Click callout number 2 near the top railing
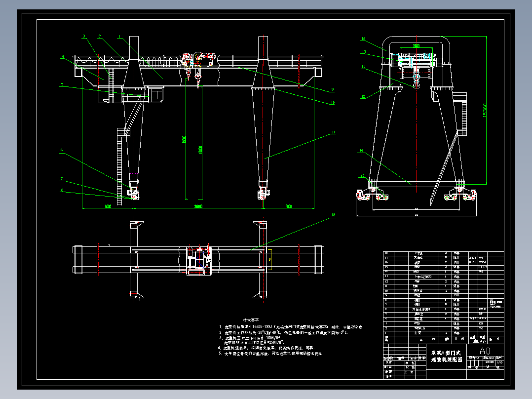Screen dimensions: 532x399 tap(100, 36)
